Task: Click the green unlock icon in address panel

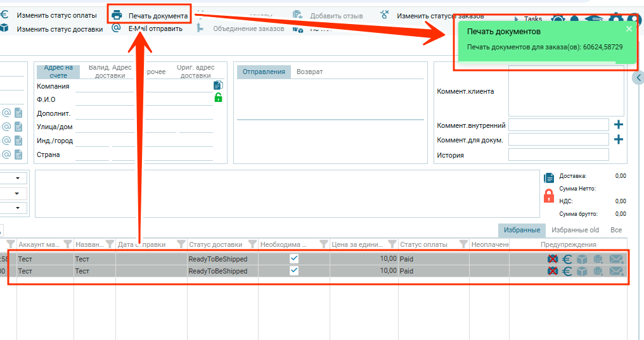Action: click(x=219, y=98)
